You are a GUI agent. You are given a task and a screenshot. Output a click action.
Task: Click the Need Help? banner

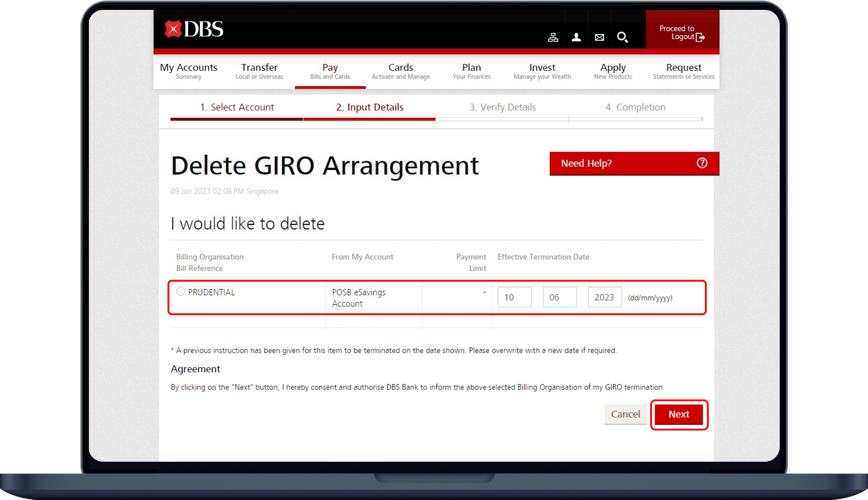(x=634, y=163)
